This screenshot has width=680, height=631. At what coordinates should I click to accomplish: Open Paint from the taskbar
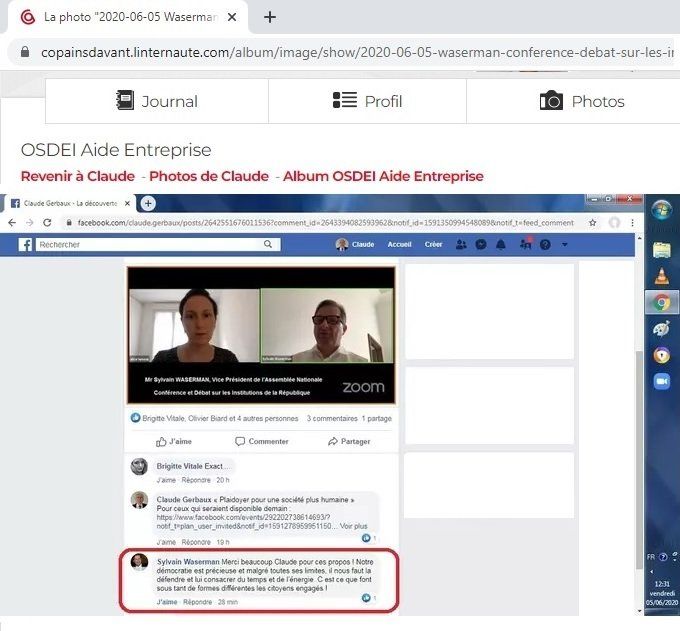click(661, 329)
